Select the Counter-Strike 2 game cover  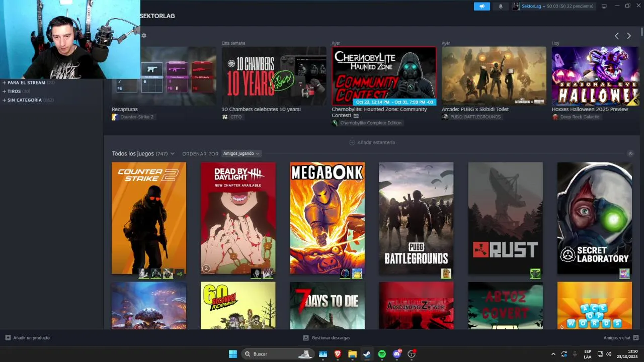point(149,218)
